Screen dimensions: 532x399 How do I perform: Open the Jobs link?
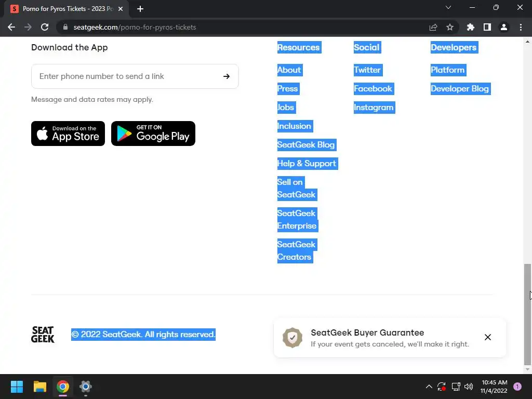pyautogui.click(x=286, y=107)
